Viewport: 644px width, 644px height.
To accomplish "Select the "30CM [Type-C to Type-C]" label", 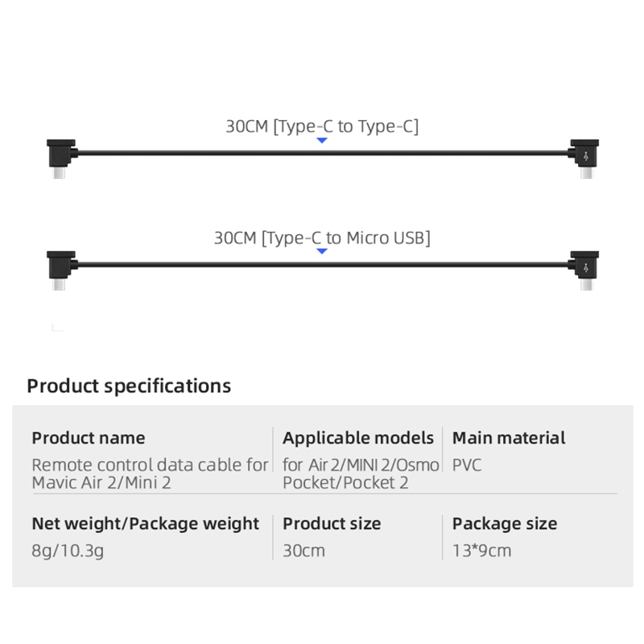I will 322,126.
